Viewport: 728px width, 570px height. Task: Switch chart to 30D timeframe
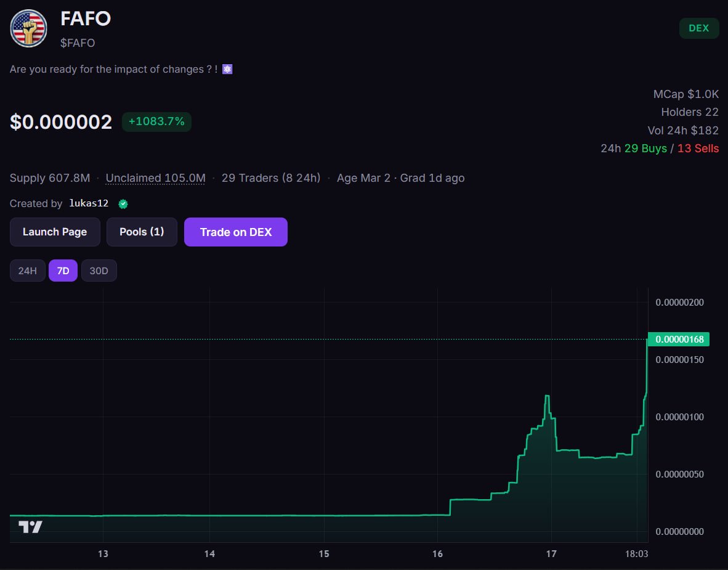coord(99,271)
